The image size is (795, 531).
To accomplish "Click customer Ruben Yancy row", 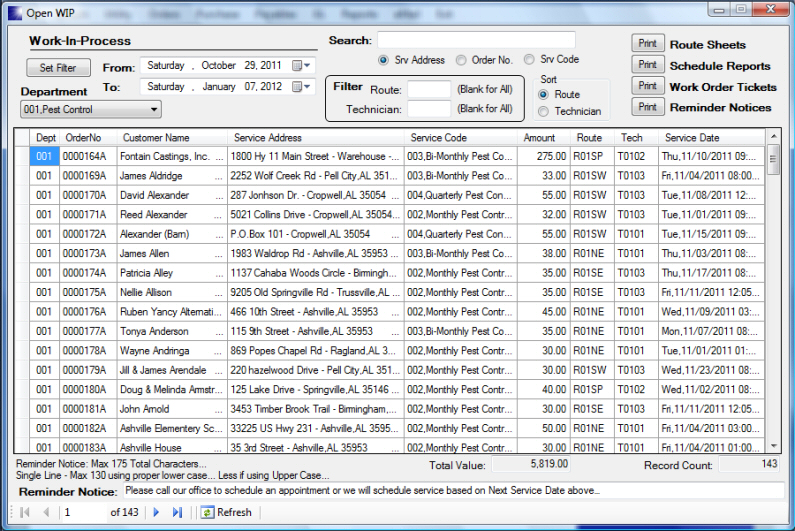I will click(x=172, y=312).
